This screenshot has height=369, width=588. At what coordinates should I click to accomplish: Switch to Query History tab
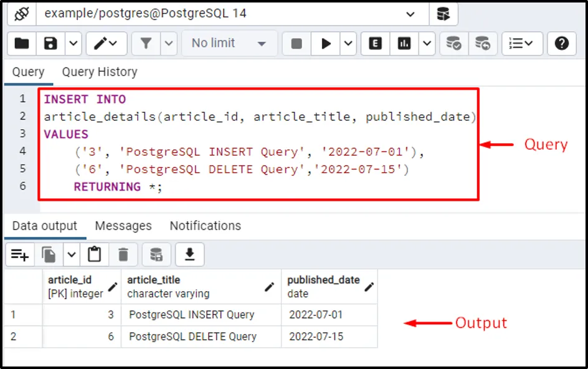(x=100, y=72)
